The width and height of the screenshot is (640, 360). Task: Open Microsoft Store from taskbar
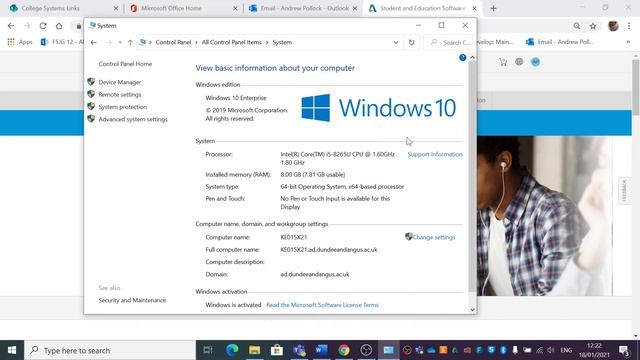coord(277,350)
